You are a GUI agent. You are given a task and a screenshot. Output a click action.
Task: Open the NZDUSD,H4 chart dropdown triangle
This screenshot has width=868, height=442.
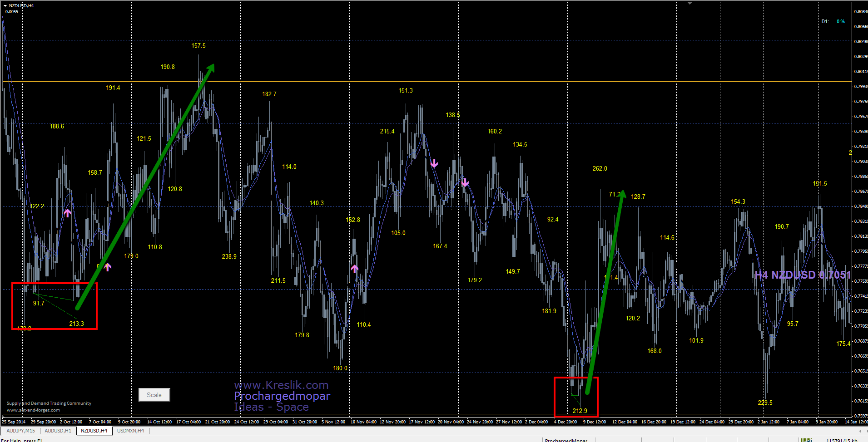(5, 6)
